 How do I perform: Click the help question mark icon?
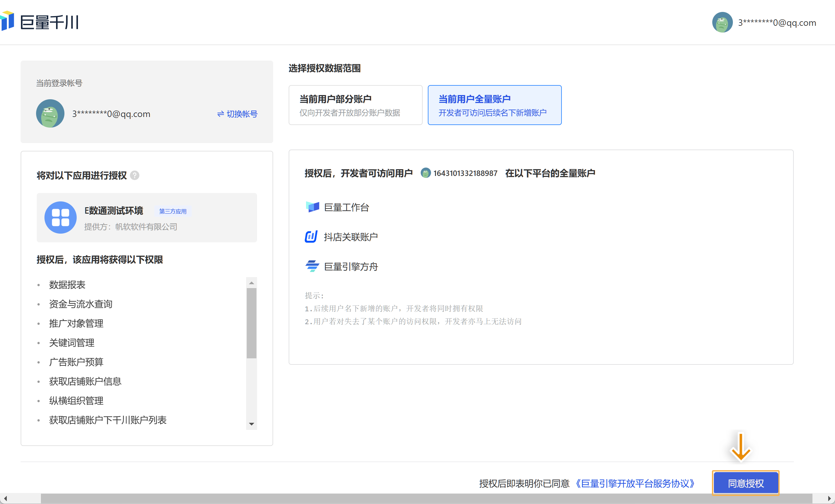click(135, 175)
